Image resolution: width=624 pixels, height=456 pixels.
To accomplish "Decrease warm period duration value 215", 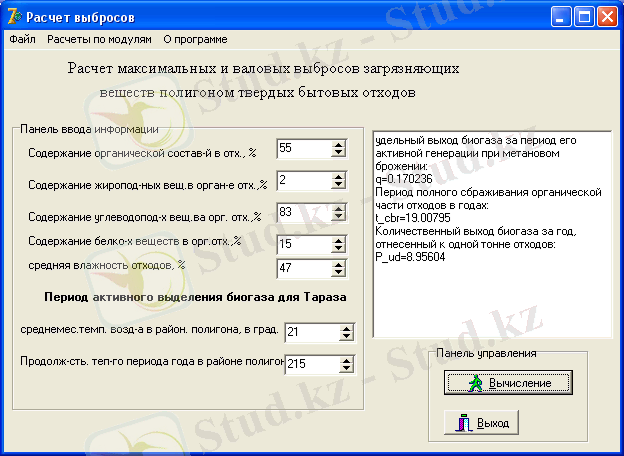I will tap(347, 368).
